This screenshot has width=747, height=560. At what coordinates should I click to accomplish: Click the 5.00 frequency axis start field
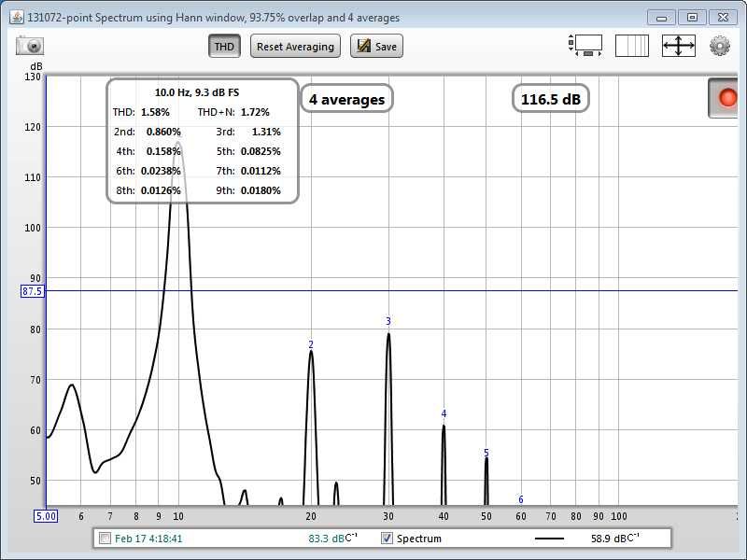pos(46,516)
